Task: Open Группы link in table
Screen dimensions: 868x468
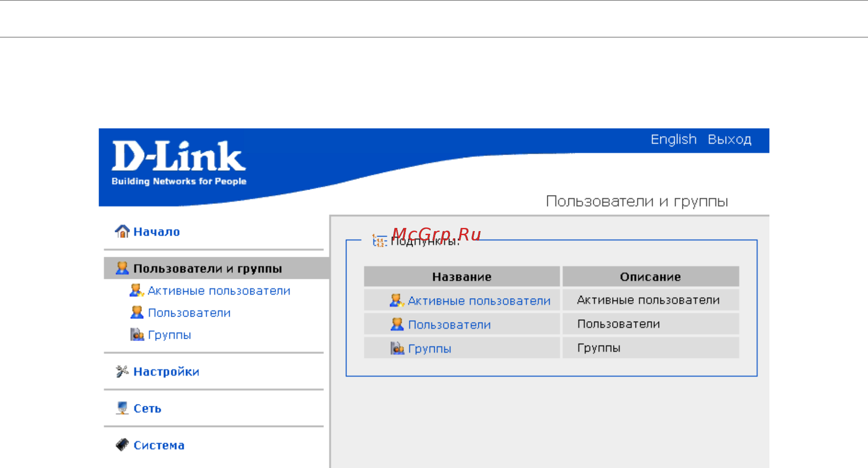Action: tap(429, 349)
